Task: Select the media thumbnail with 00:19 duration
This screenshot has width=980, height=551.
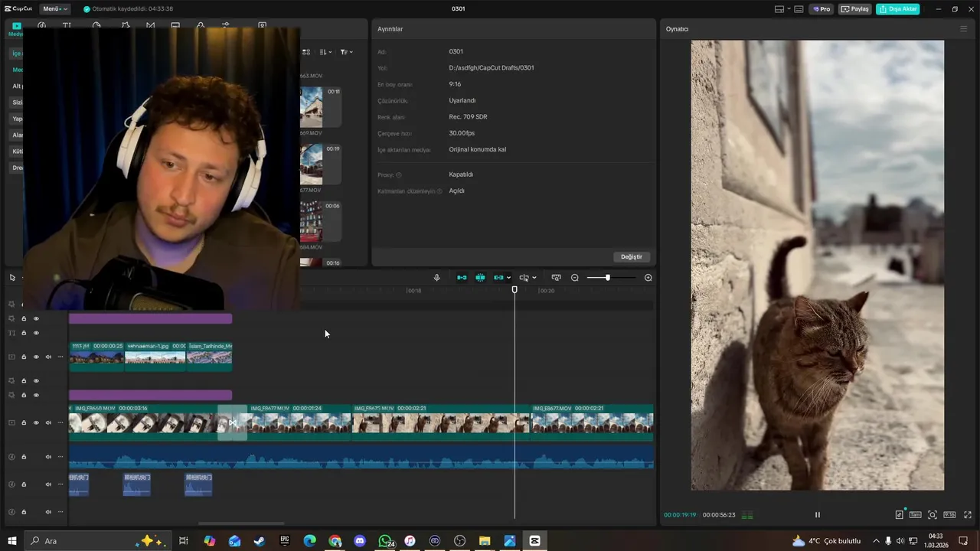Action: point(321,164)
